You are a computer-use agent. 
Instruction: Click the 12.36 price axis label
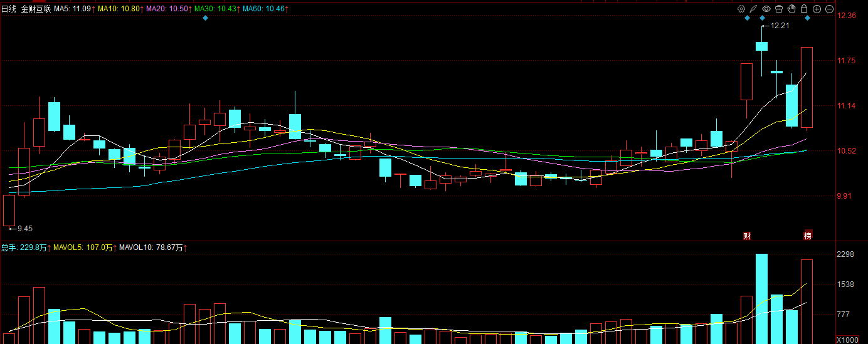847,16
